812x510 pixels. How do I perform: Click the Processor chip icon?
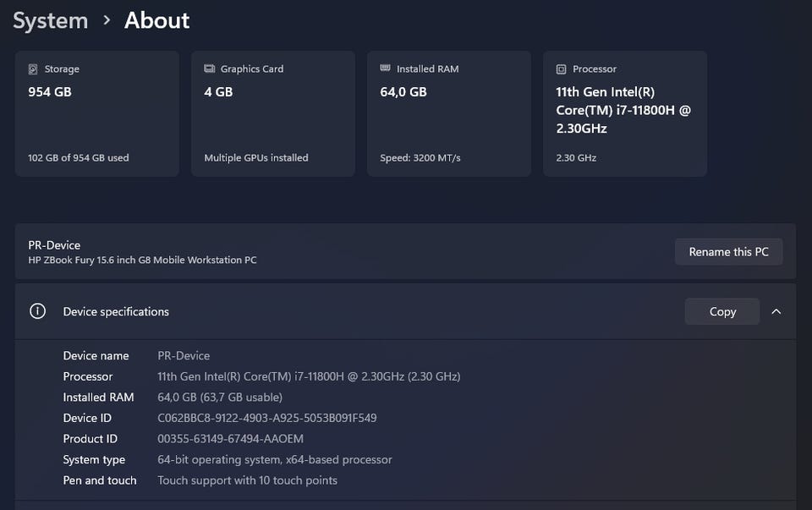(x=561, y=69)
